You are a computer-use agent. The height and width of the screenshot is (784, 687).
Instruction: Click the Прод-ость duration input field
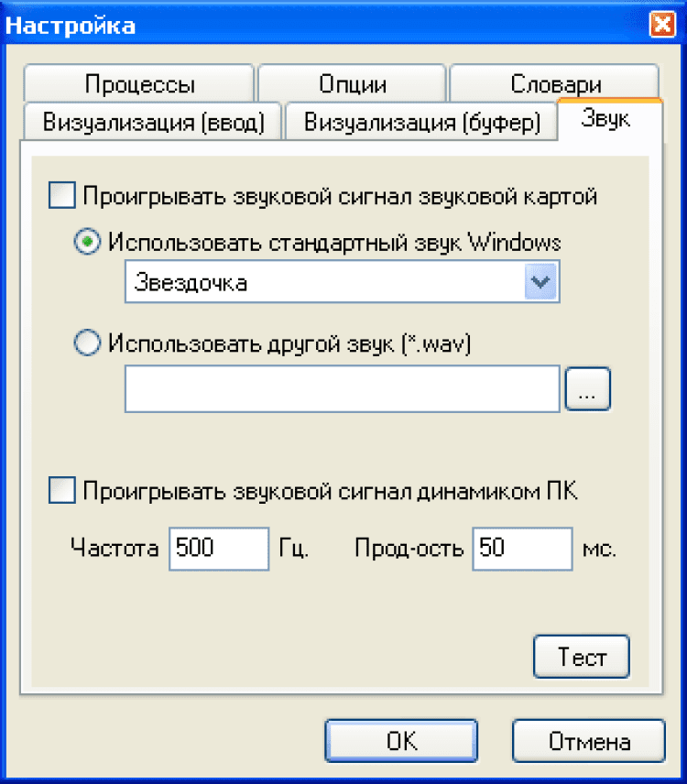tap(521, 549)
